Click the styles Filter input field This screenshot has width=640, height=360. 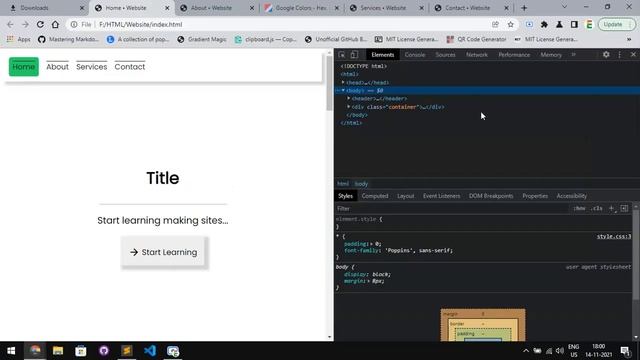pos(451,209)
